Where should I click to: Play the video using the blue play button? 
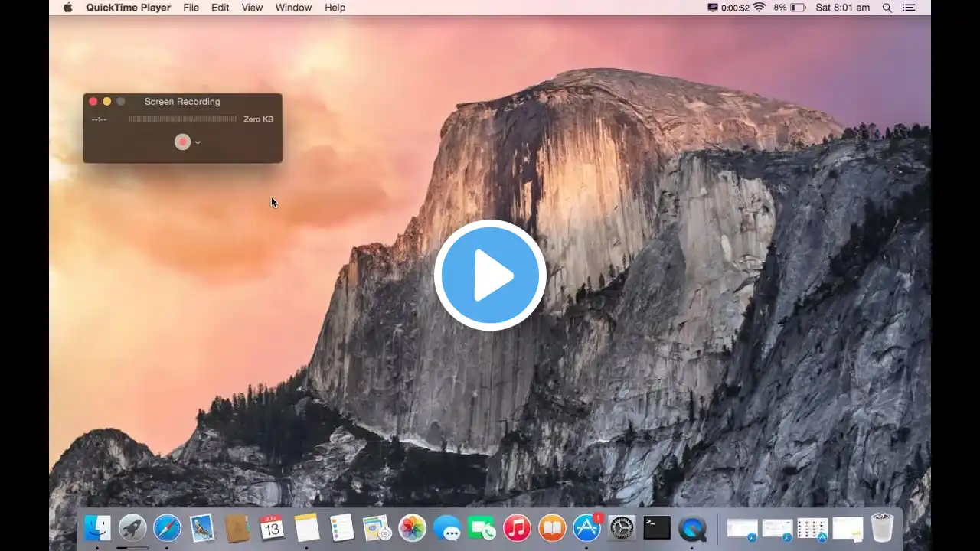[490, 275]
